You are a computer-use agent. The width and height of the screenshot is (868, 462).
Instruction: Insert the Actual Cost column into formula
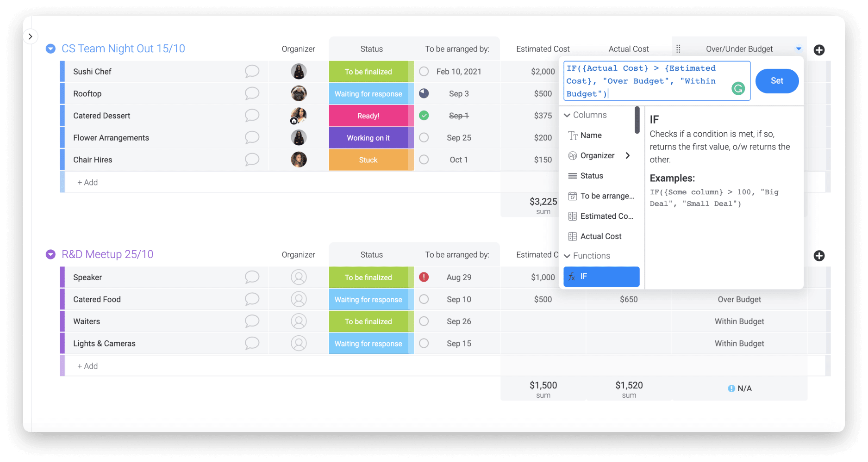(600, 236)
